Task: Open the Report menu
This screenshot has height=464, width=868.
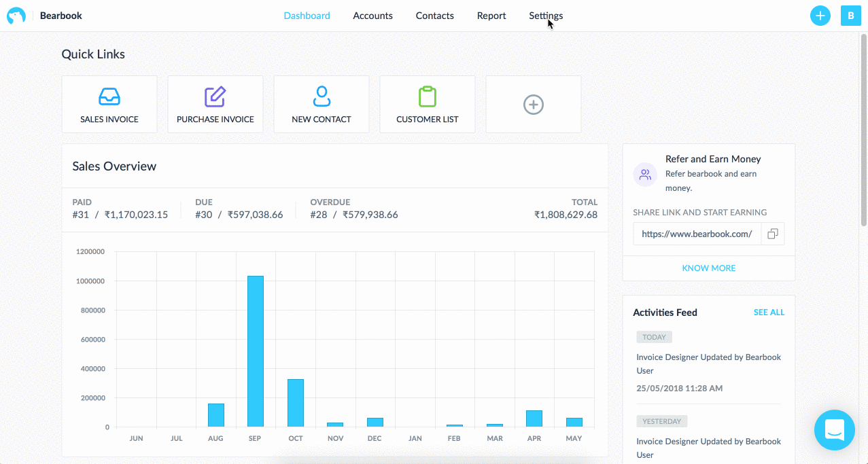Action: (x=491, y=16)
